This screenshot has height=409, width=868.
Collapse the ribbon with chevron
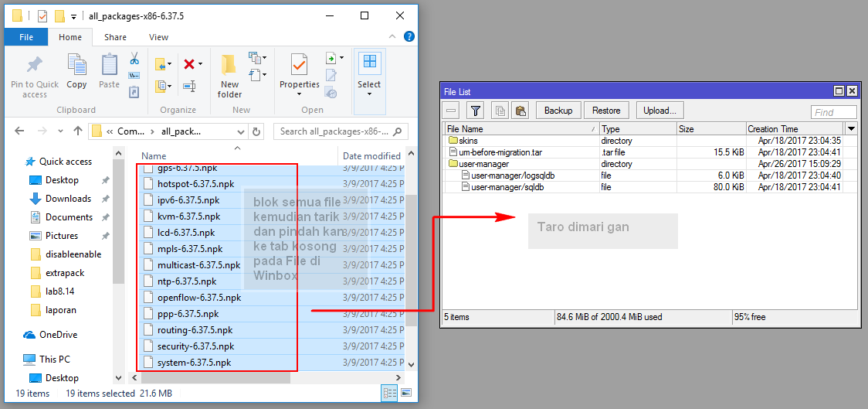[392, 36]
